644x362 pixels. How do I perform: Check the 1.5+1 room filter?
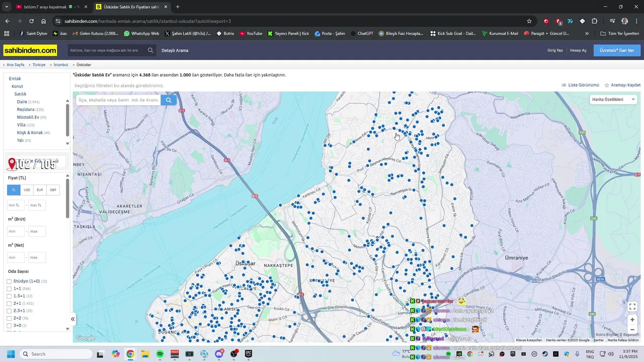click(9, 296)
